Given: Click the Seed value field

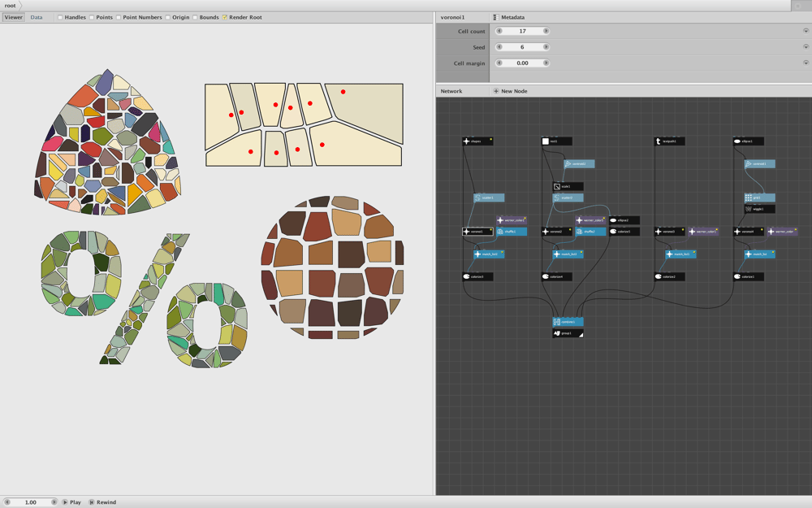Looking at the screenshot, I should [x=522, y=47].
